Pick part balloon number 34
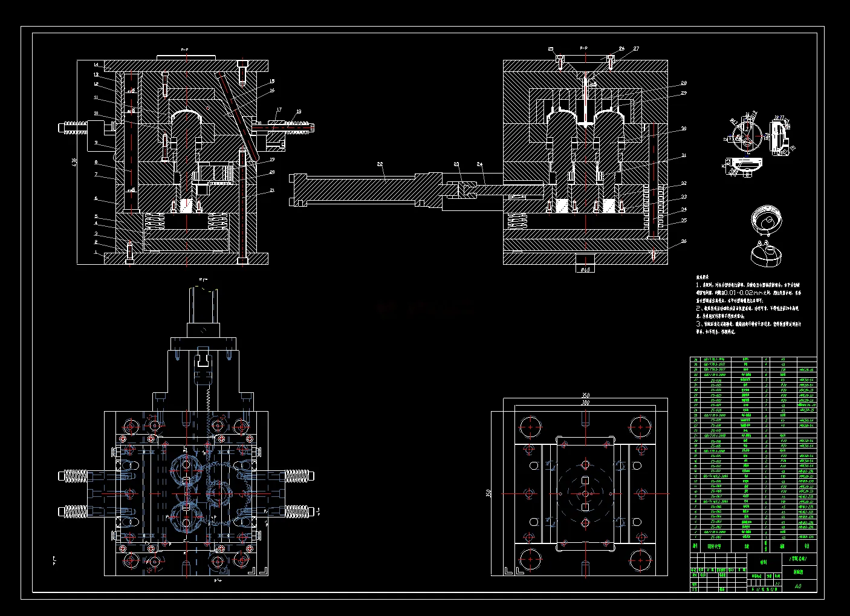Viewport: 850px width, 616px height. 684,210
